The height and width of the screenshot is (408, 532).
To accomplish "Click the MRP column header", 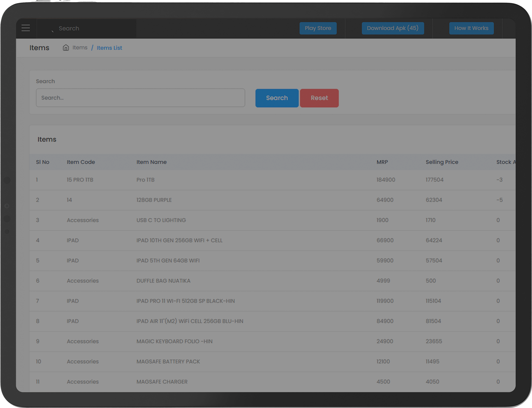I will 382,162.
